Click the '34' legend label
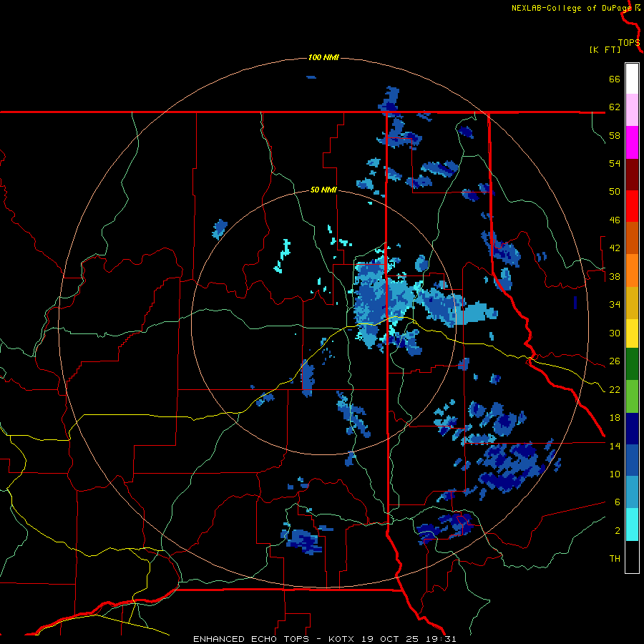This screenshot has width=644, height=644. pos(615,305)
